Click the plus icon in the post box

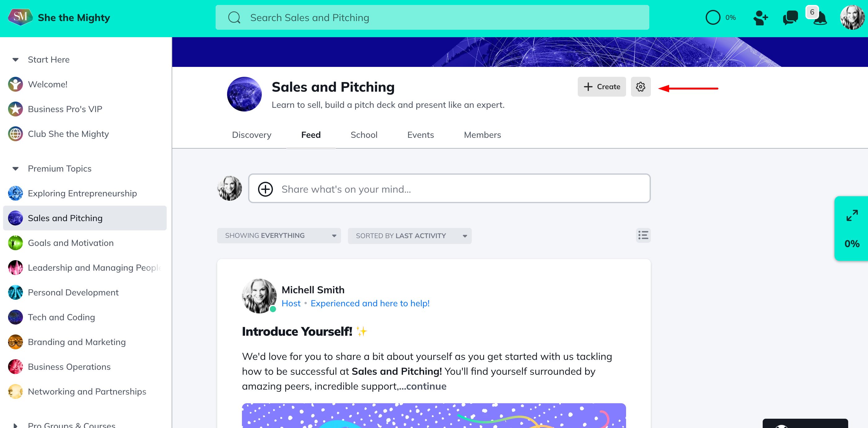[265, 189]
